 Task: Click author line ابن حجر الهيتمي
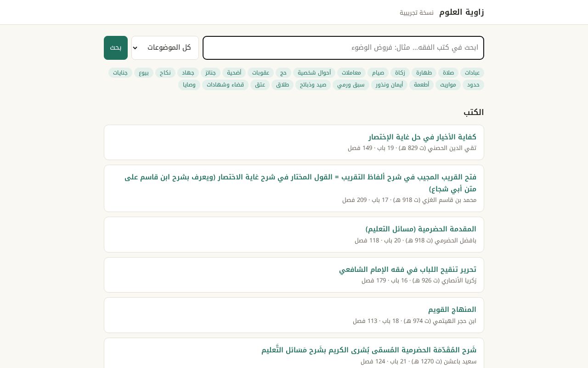[414, 321]
